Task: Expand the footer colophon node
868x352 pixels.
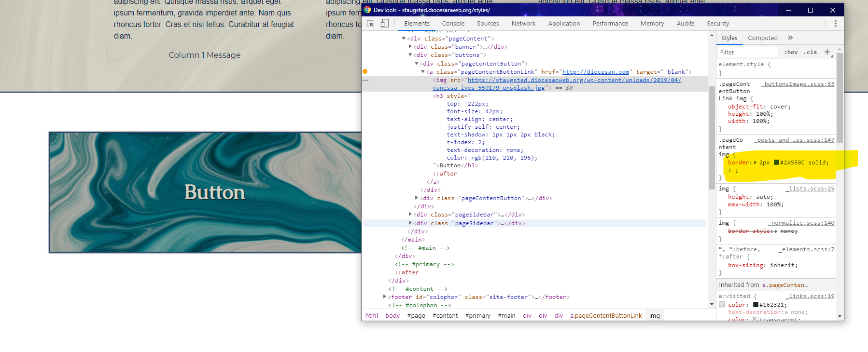Action: [385, 297]
